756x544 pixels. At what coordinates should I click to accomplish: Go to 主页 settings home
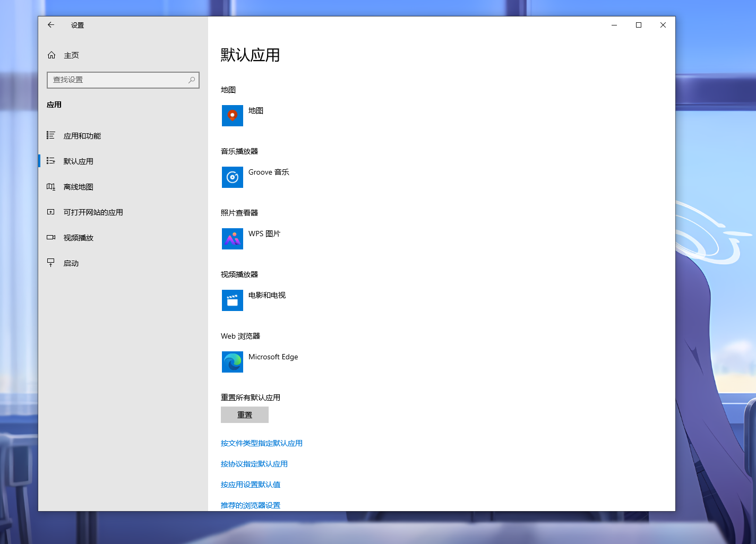click(x=123, y=55)
